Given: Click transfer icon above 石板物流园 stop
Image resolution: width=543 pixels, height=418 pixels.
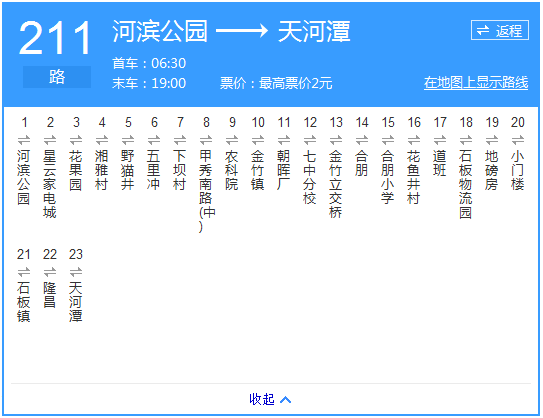Looking at the screenshot, I should (466, 140).
